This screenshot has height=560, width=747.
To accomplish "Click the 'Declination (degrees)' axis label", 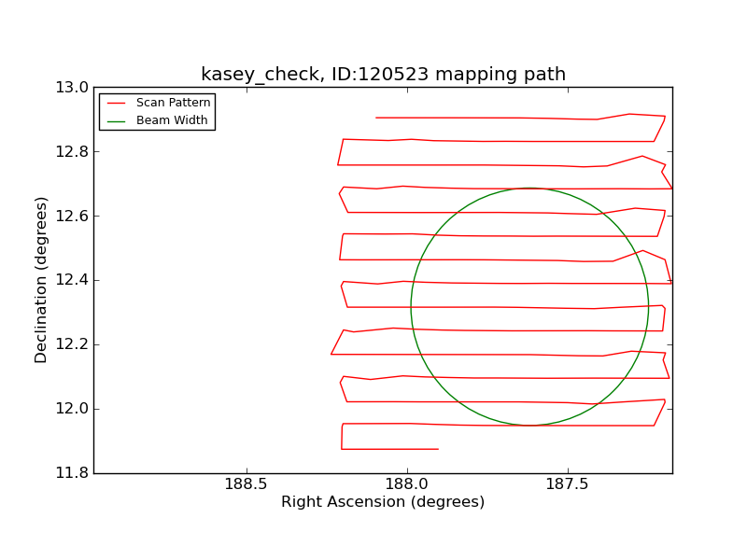I will [41, 280].
